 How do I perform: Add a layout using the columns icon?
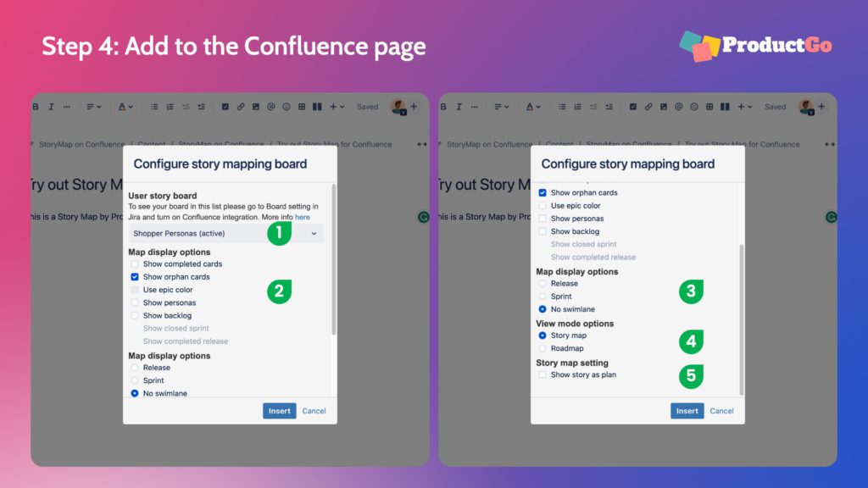pyautogui.click(x=317, y=107)
